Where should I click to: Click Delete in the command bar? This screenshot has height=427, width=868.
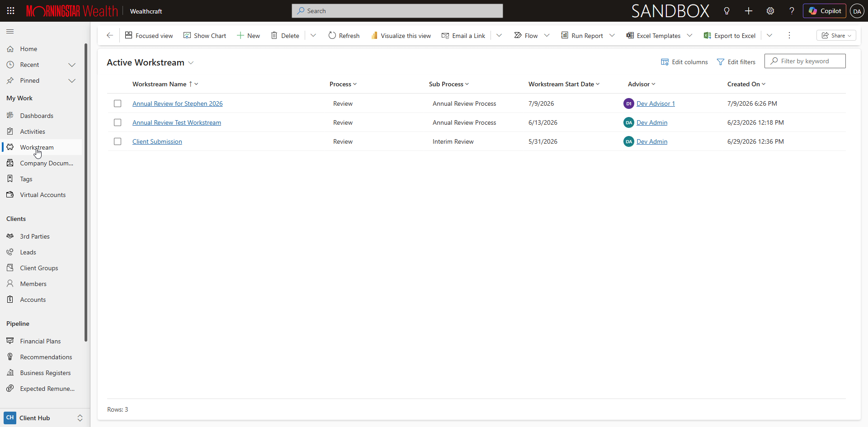pyautogui.click(x=285, y=35)
